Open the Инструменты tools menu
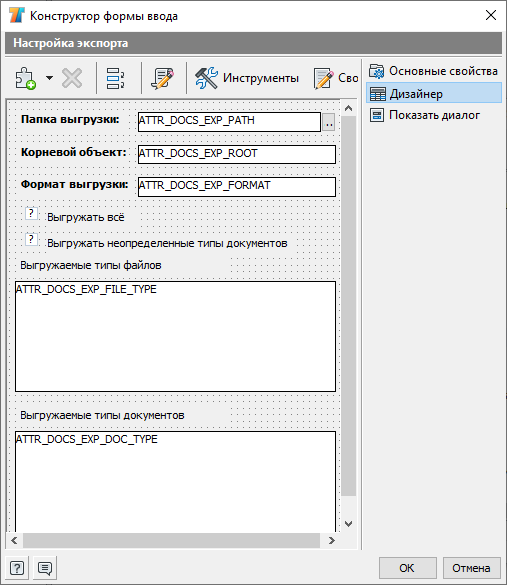507x585 pixels. tap(247, 78)
